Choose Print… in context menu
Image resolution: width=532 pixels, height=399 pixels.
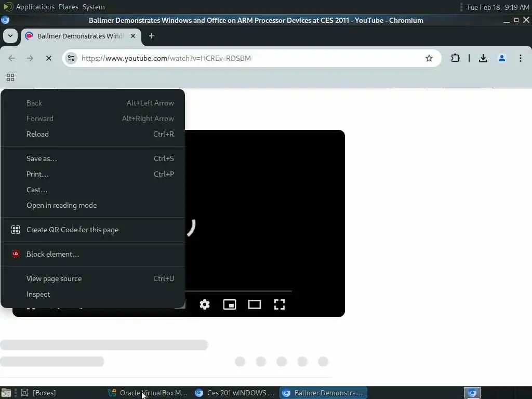pos(92,174)
